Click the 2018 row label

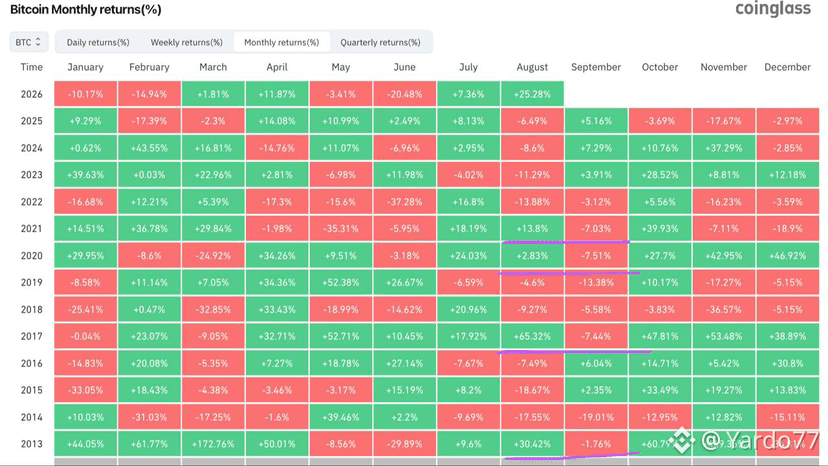(32, 310)
